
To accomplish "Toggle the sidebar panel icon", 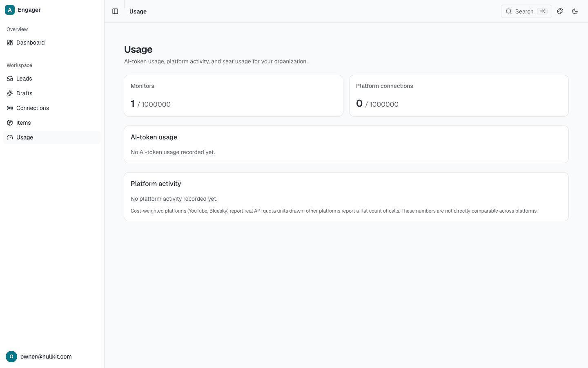I will click(x=115, y=11).
